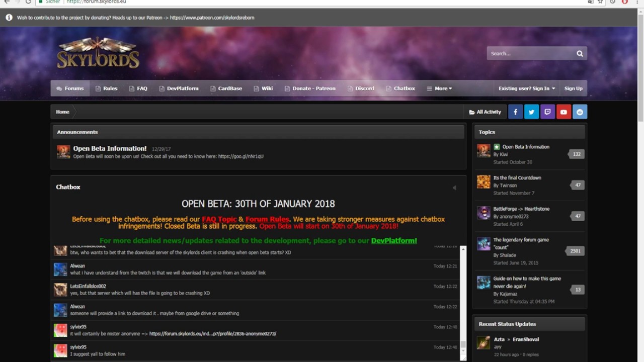Click 'Today 12:40' timestamp of sylvix95 link message

445,327
